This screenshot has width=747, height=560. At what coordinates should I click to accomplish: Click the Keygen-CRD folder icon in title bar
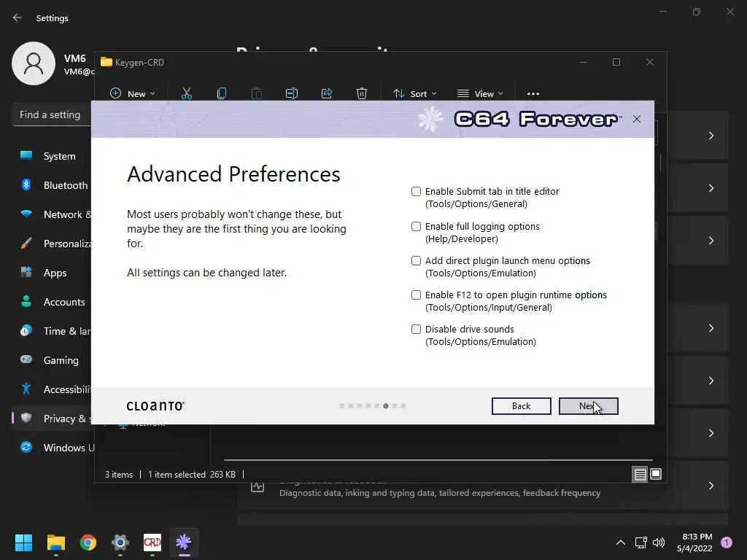pos(107,63)
